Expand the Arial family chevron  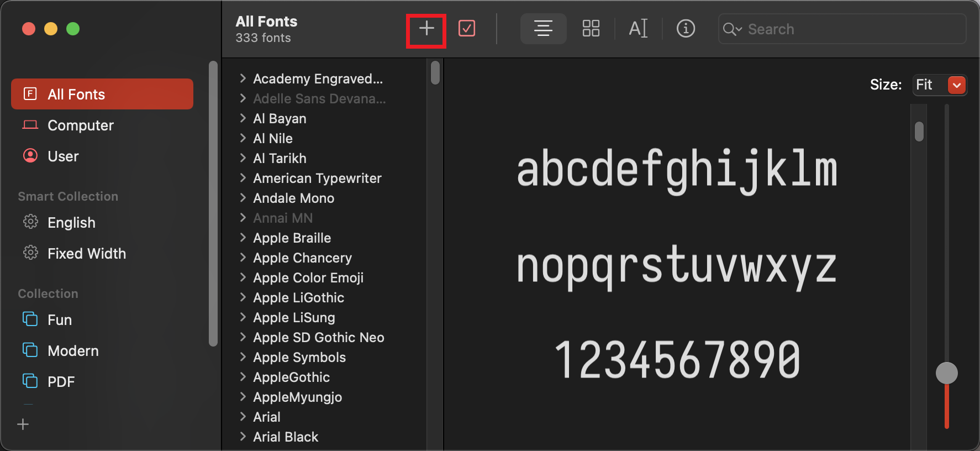[243, 417]
